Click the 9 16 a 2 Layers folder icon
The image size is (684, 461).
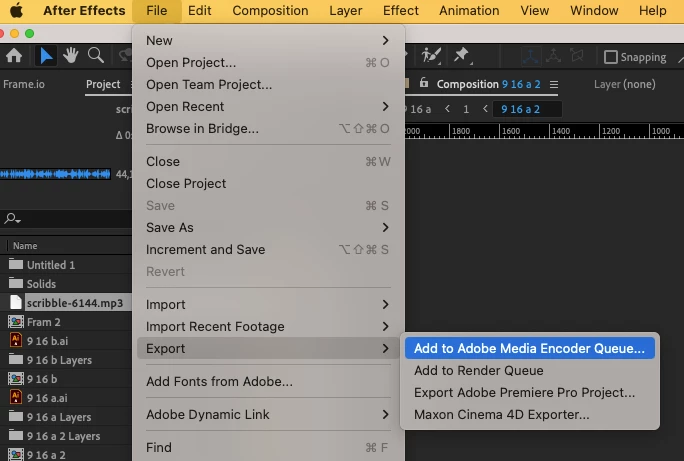click(x=16, y=435)
